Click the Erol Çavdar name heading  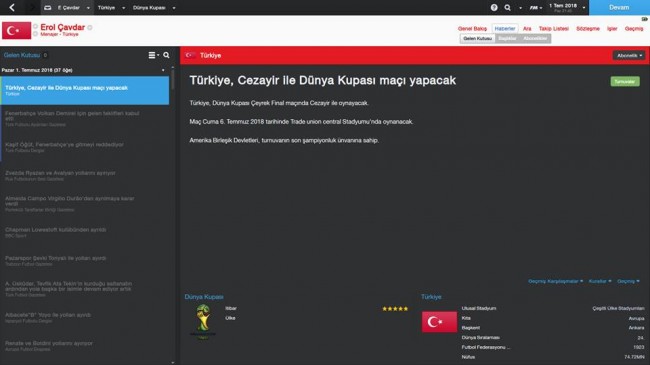tap(63, 27)
